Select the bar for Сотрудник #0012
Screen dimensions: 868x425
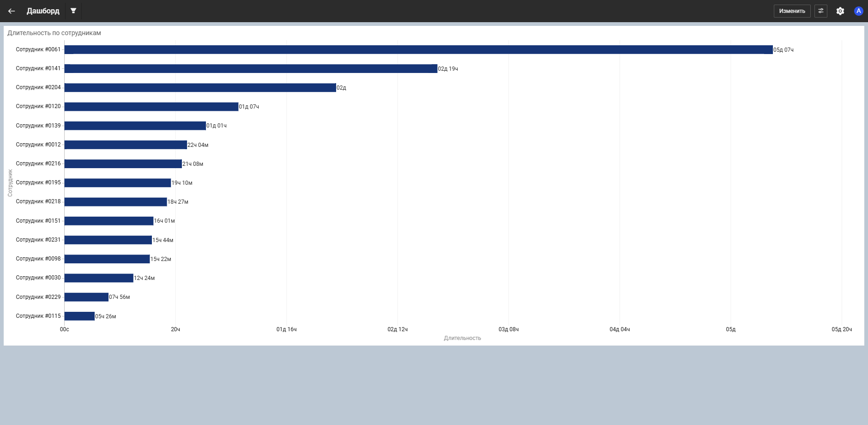[x=126, y=145]
